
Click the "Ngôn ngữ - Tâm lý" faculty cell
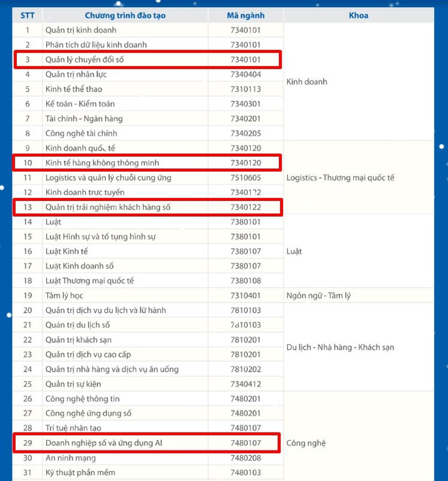click(x=319, y=296)
